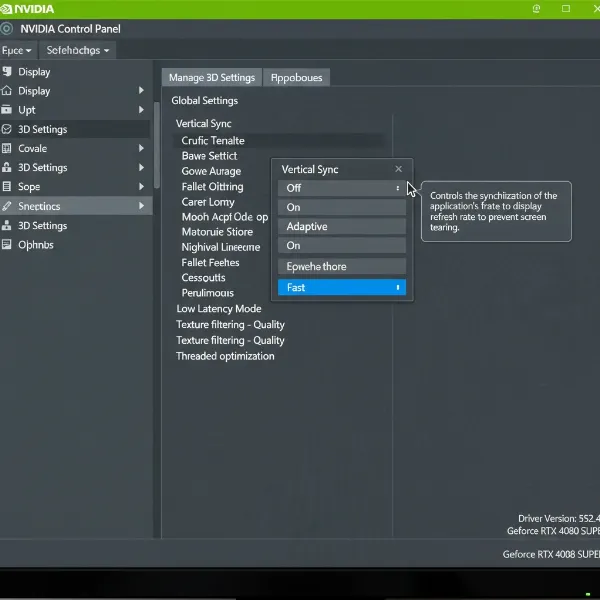Click the document icon beside Ophnbs
This screenshot has width=600, height=600.
7,244
